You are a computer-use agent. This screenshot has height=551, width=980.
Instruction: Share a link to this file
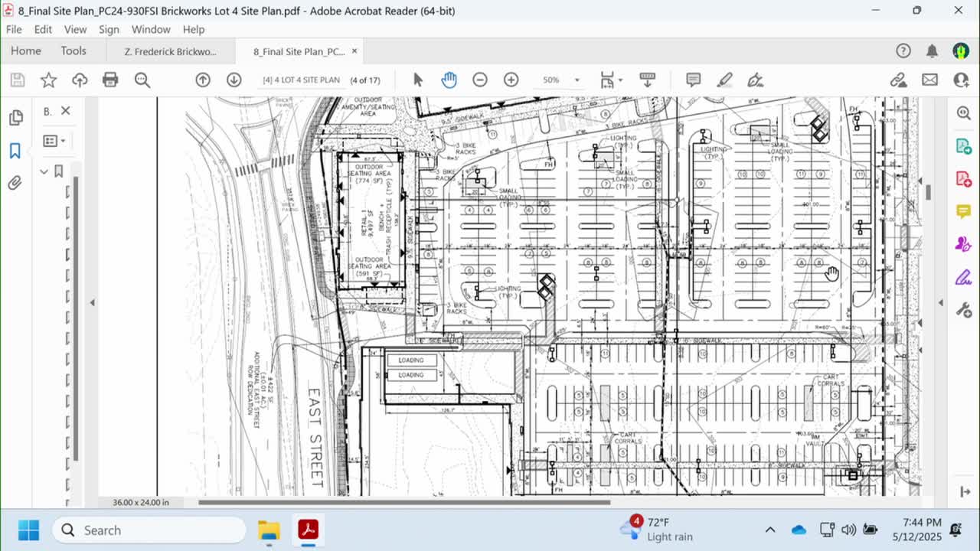click(x=899, y=80)
